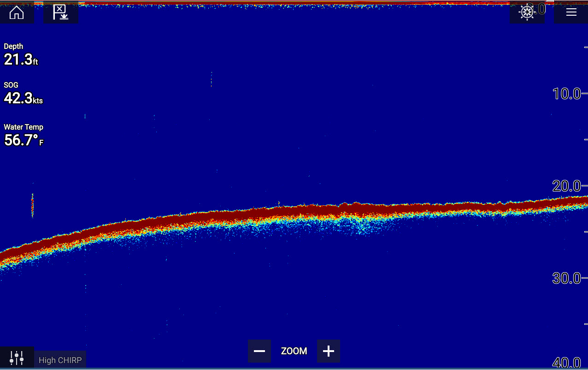Tap the Water Temp label text
This screenshot has width=588, height=370.
coord(24,127)
